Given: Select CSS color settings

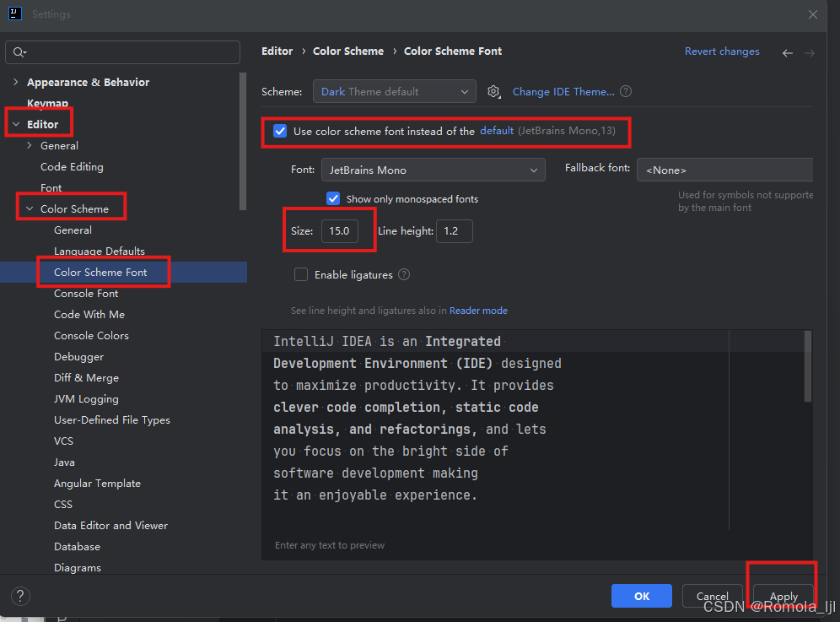Looking at the screenshot, I should 63,504.
